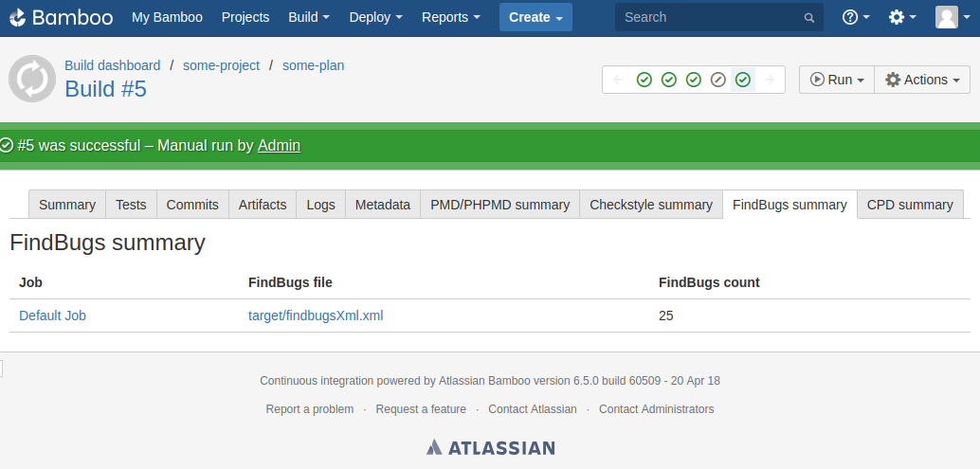
Task: Focus the Search input field
Action: (718, 17)
